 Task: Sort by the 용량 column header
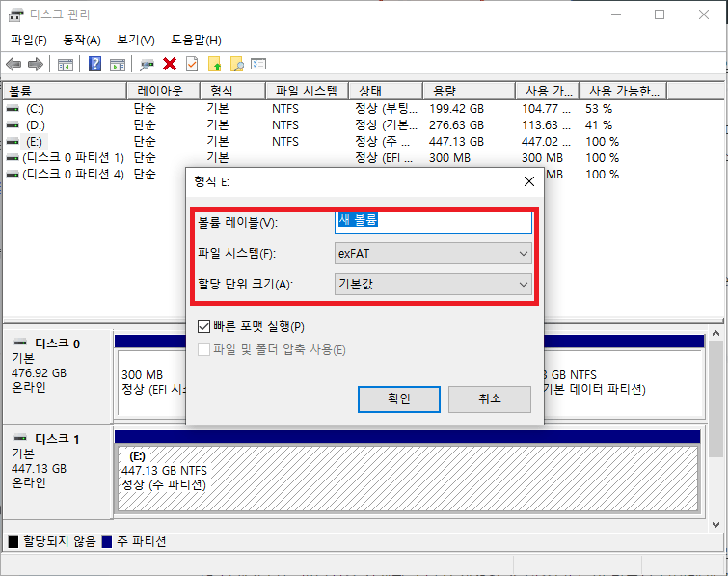point(470,91)
